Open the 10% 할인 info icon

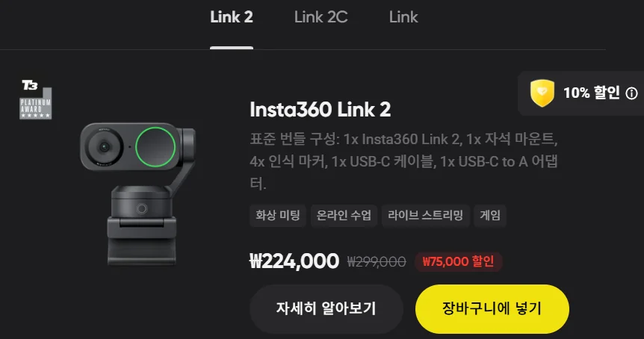pyautogui.click(x=631, y=93)
